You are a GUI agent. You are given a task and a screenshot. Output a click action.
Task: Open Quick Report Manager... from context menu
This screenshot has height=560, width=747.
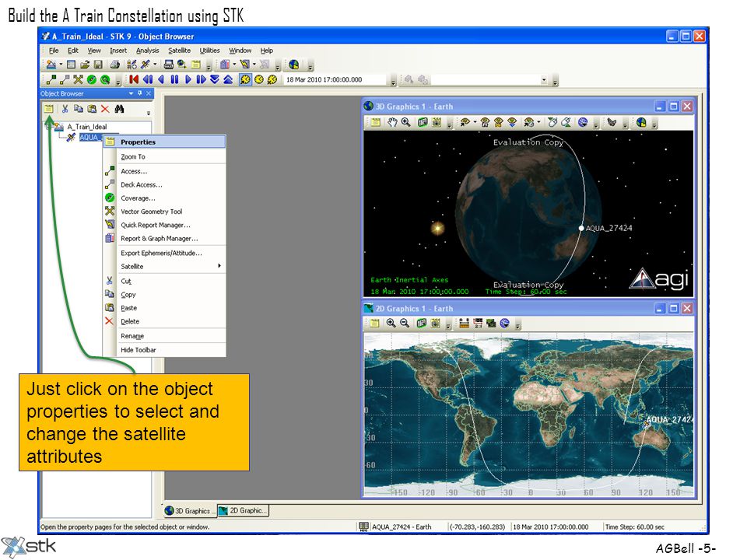tap(165, 225)
